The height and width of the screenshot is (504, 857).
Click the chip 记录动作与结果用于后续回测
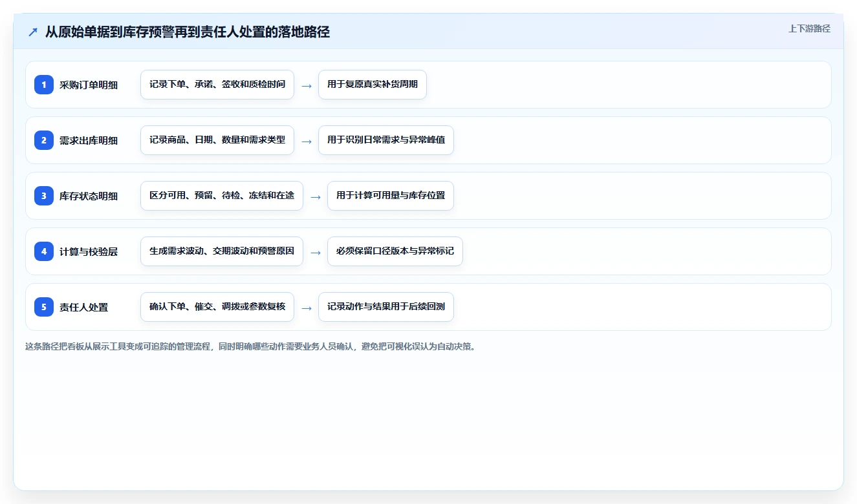386,307
